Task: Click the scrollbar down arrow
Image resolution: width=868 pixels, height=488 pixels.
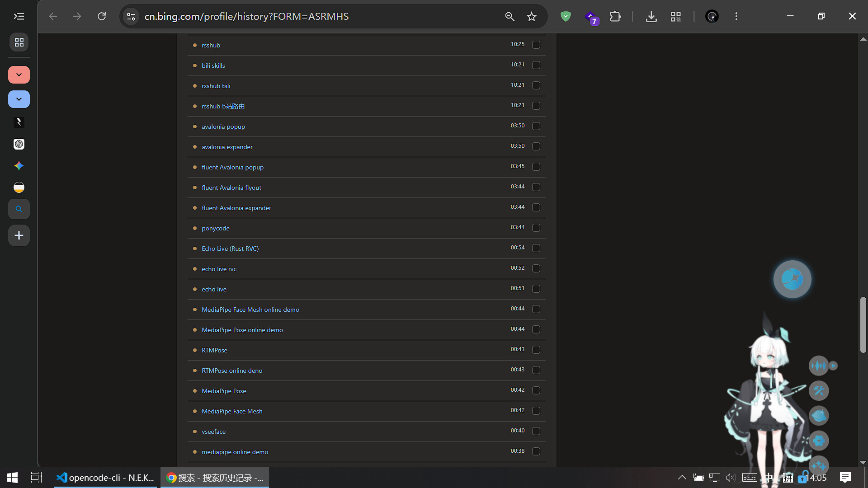Action: (863, 462)
